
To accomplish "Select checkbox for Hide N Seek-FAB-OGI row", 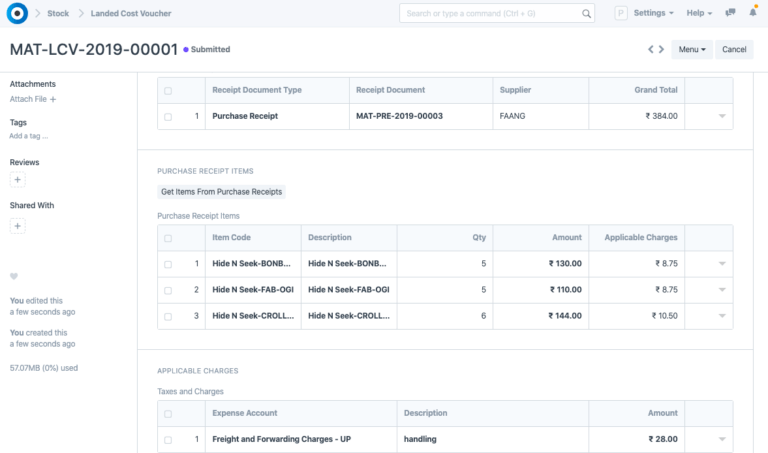I will 168,290.
